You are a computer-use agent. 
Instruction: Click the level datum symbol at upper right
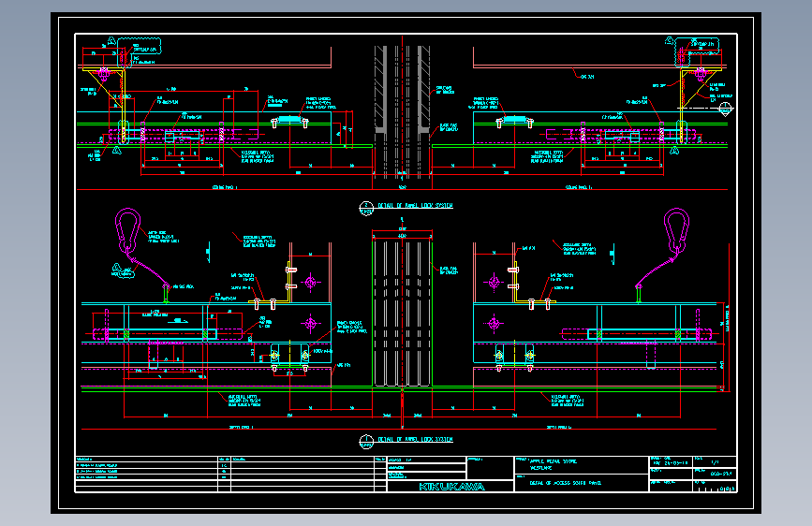tap(725, 110)
